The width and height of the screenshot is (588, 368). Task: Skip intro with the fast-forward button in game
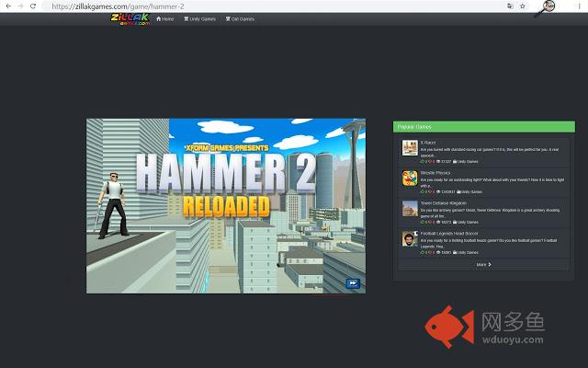point(353,283)
